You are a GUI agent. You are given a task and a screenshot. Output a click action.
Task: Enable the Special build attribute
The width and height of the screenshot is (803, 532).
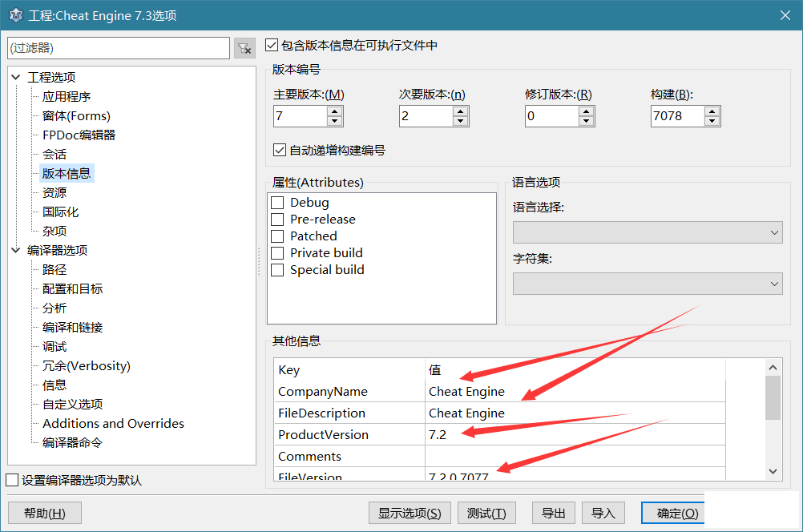(277, 270)
